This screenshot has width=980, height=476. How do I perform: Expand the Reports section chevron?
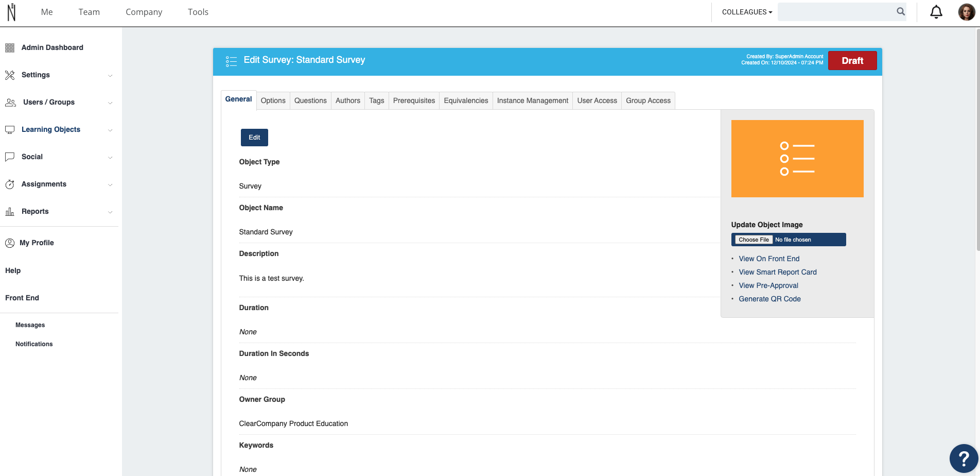pos(110,212)
